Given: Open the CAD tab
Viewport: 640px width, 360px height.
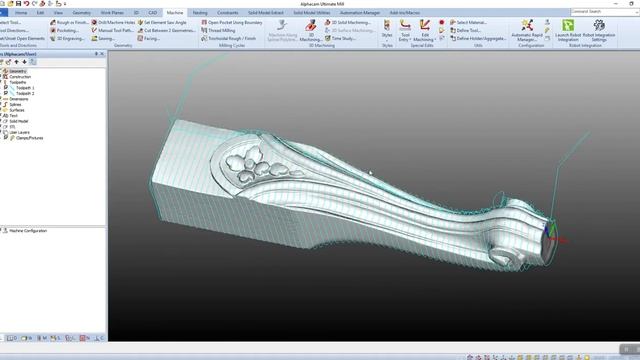Looking at the screenshot, I should click(153, 13).
